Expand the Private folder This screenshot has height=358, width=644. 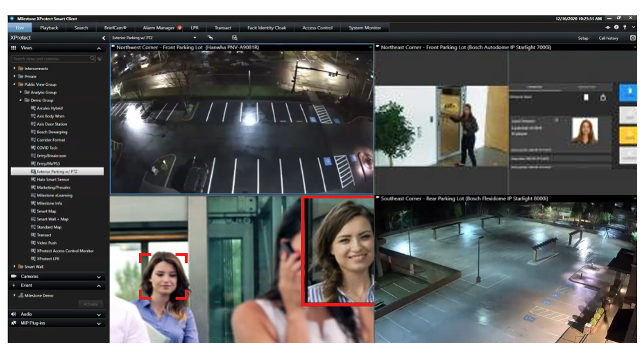pyautogui.click(x=15, y=77)
